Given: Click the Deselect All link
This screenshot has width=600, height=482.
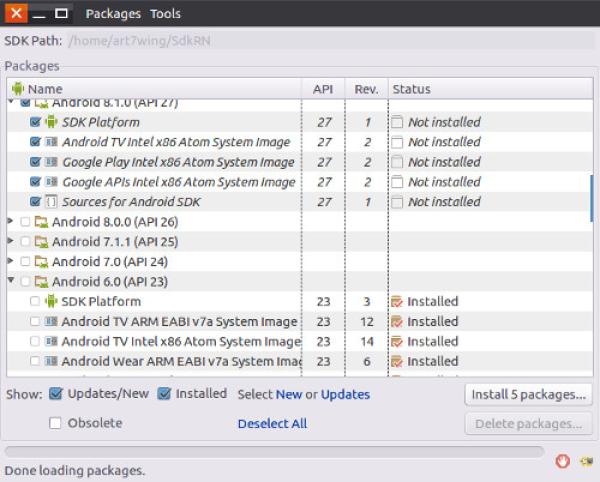Looking at the screenshot, I should (272, 424).
